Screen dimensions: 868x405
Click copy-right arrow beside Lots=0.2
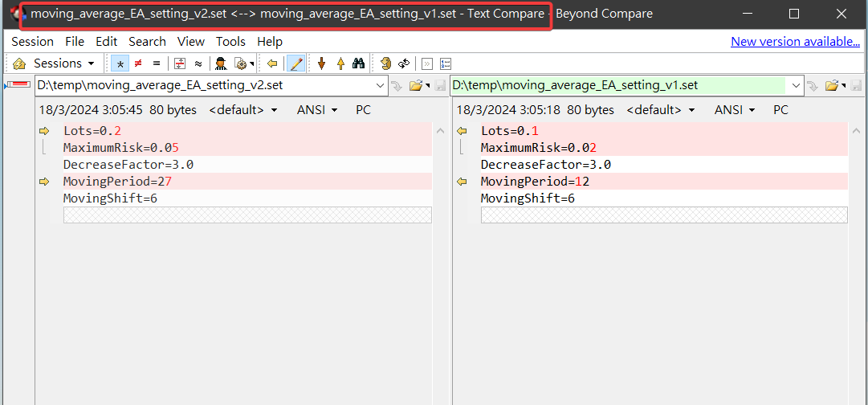44,131
